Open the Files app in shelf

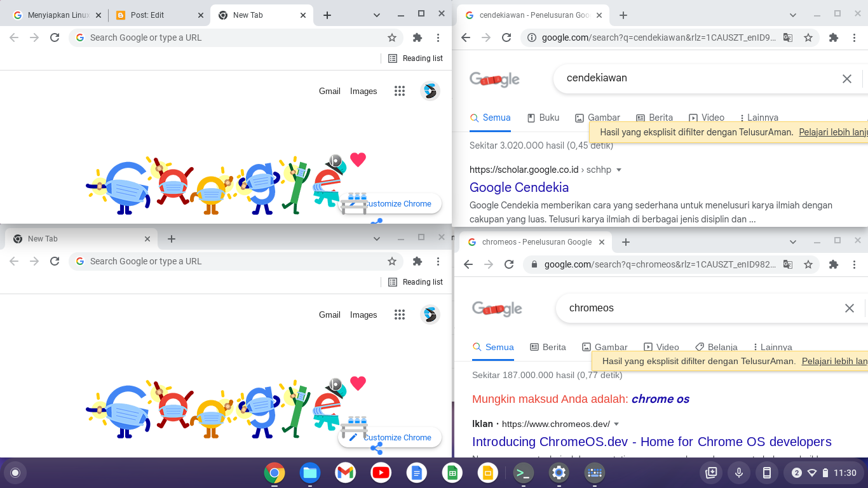click(x=310, y=473)
